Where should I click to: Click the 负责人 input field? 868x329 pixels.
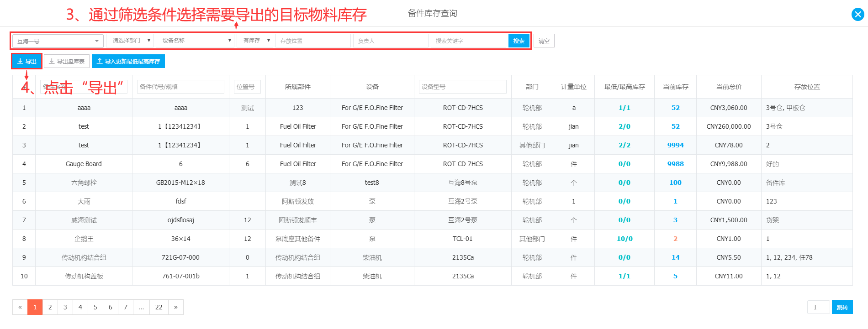click(x=391, y=41)
